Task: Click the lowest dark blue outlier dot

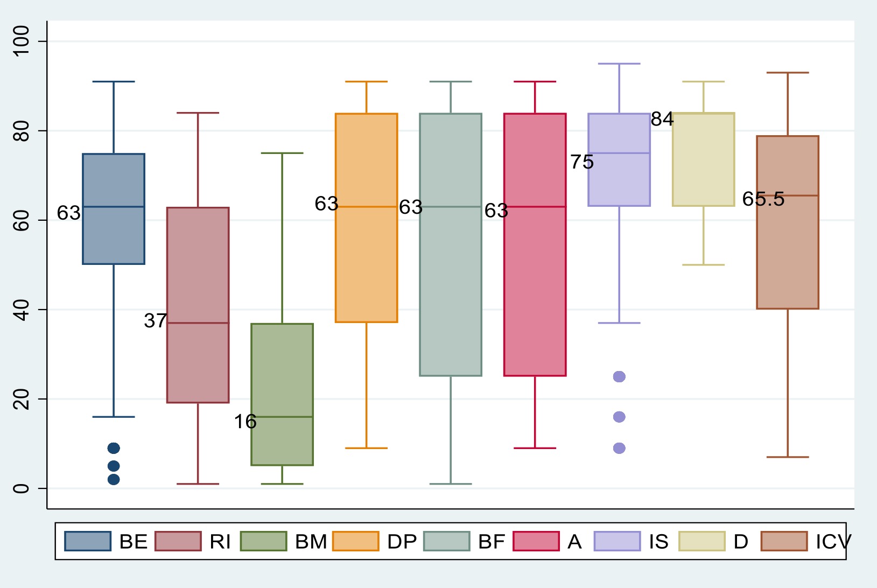Action: coord(114,479)
